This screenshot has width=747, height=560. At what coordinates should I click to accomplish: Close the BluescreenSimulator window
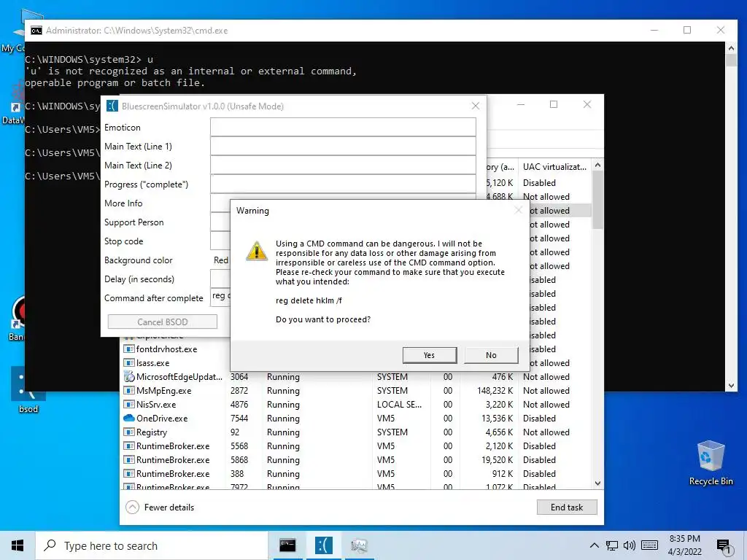coord(476,106)
